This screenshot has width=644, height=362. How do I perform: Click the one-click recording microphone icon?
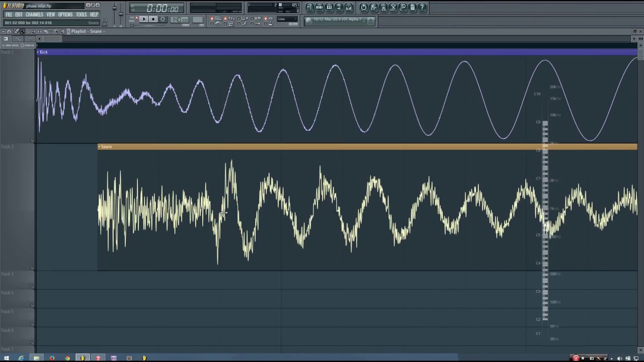click(x=403, y=7)
